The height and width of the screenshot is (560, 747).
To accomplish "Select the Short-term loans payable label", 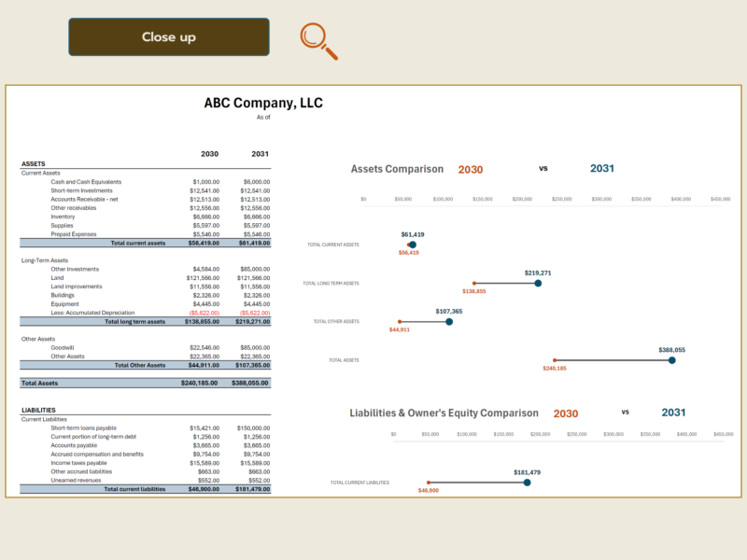I will 83,428.
